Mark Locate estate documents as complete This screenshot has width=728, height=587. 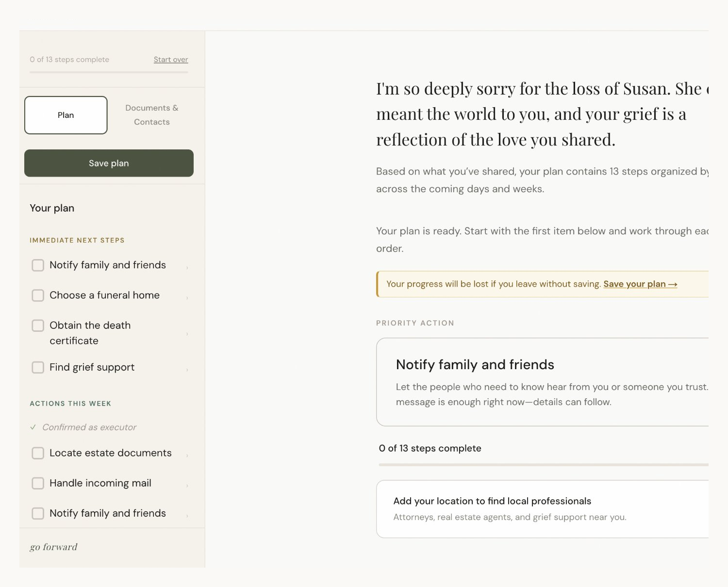coord(38,453)
